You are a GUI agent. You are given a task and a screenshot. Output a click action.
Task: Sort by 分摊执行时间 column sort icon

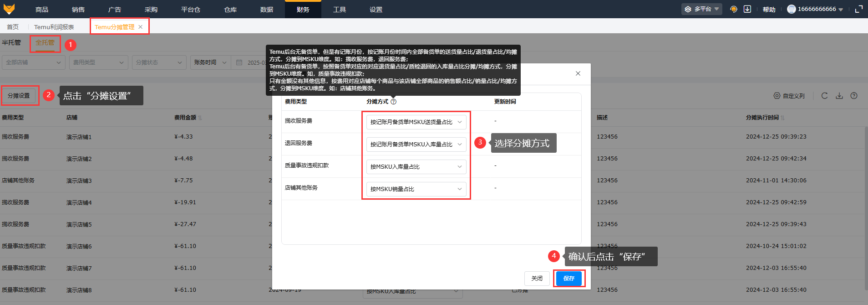coord(782,118)
